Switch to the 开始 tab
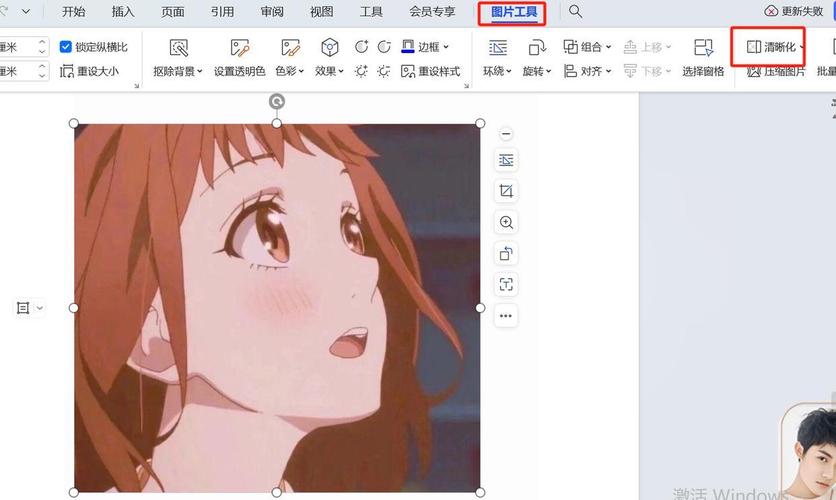 (x=74, y=12)
